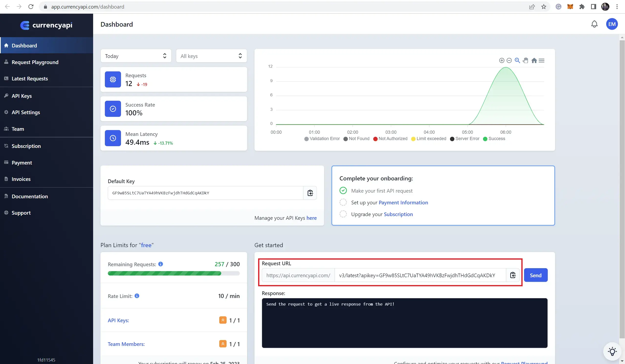Toggle Validation Error series in legend
625x364 pixels.
click(x=322, y=139)
